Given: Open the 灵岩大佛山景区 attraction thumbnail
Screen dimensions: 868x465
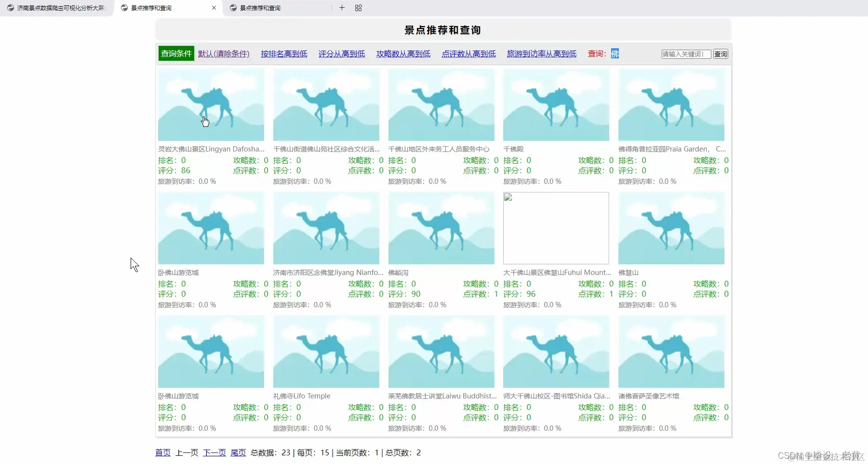Looking at the screenshot, I should [x=211, y=104].
